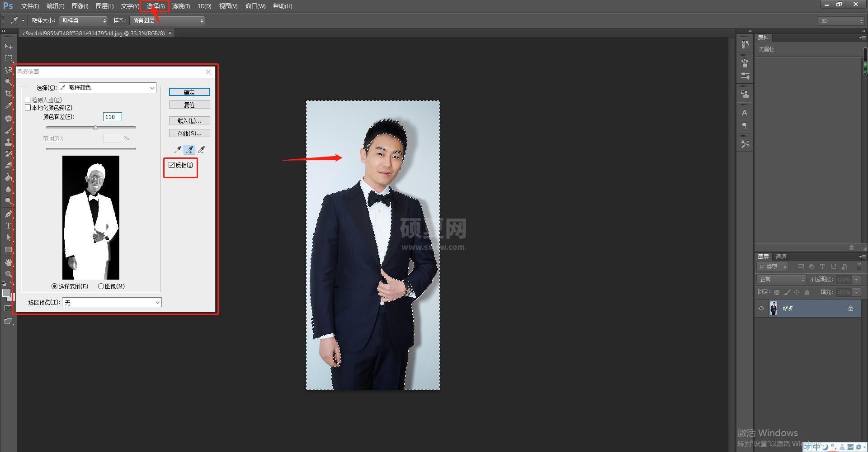Click the 颜色容差 value field

pos(113,117)
